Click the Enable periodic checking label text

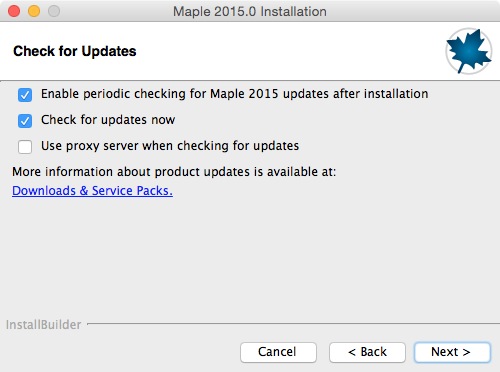point(234,94)
